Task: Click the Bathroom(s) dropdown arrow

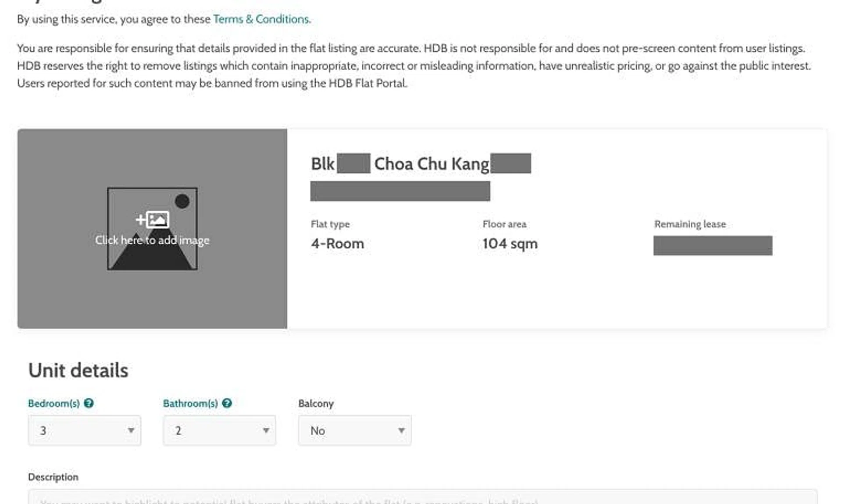Action: [266, 430]
